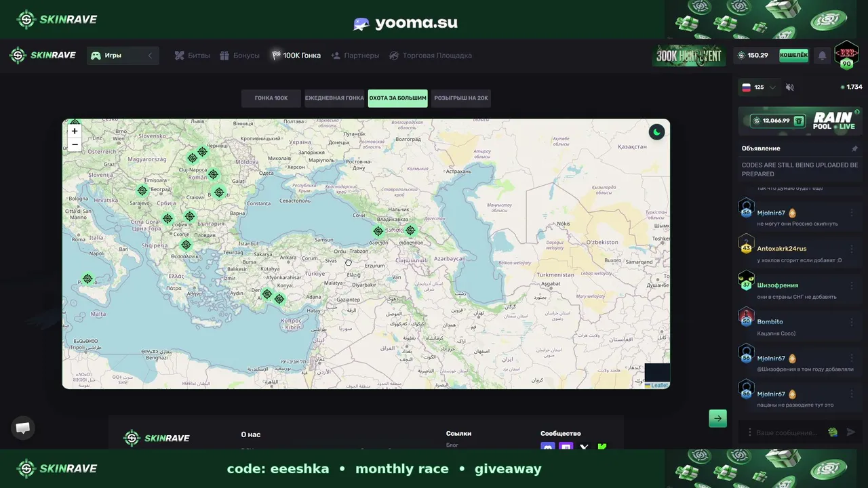The height and width of the screenshot is (488, 868).
Task: Mute chat sounds with speaker icon
Action: (790, 87)
